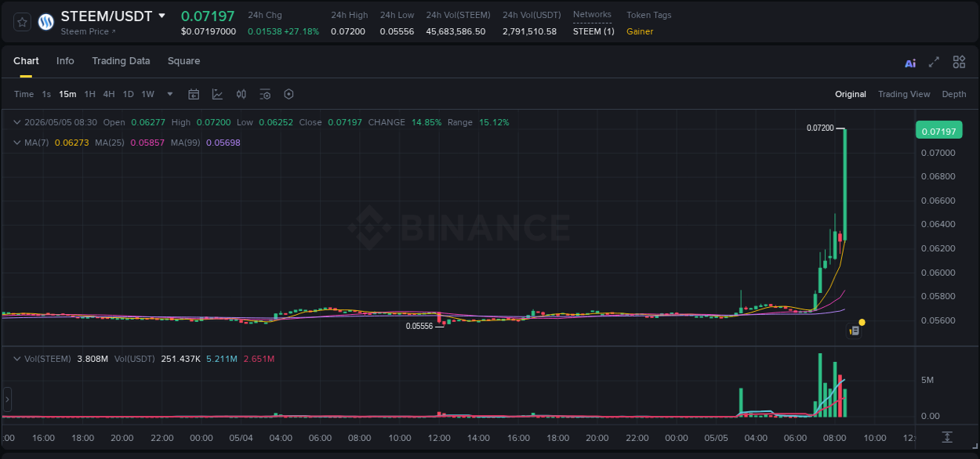Click the news event icon below the chart
This screenshot has height=459, width=980.
point(855,331)
